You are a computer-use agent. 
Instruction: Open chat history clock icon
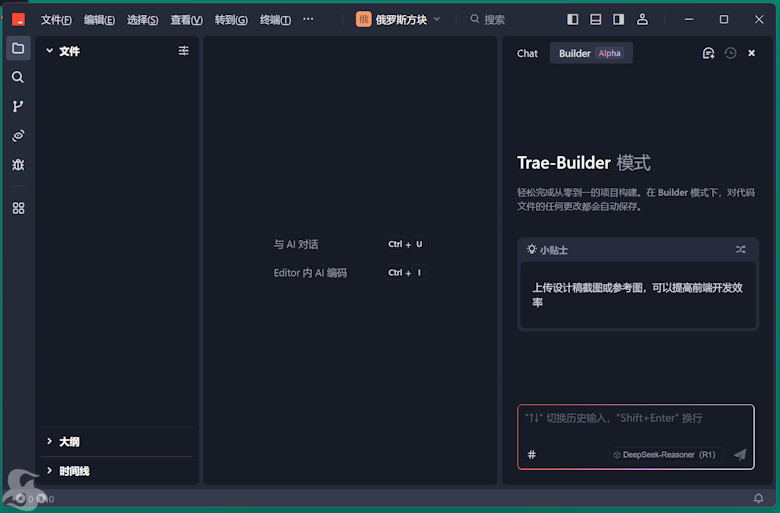pos(730,53)
